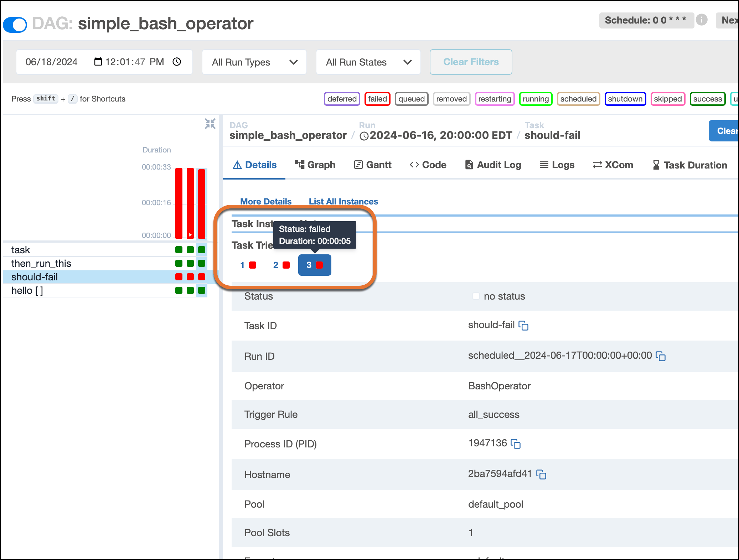The width and height of the screenshot is (739, 560).
Task: Open the List All Instances link
Action: pos(343,201)
